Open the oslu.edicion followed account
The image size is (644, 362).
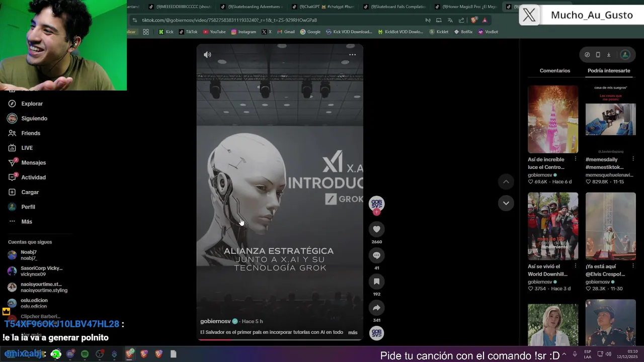[x=28, y=303]
